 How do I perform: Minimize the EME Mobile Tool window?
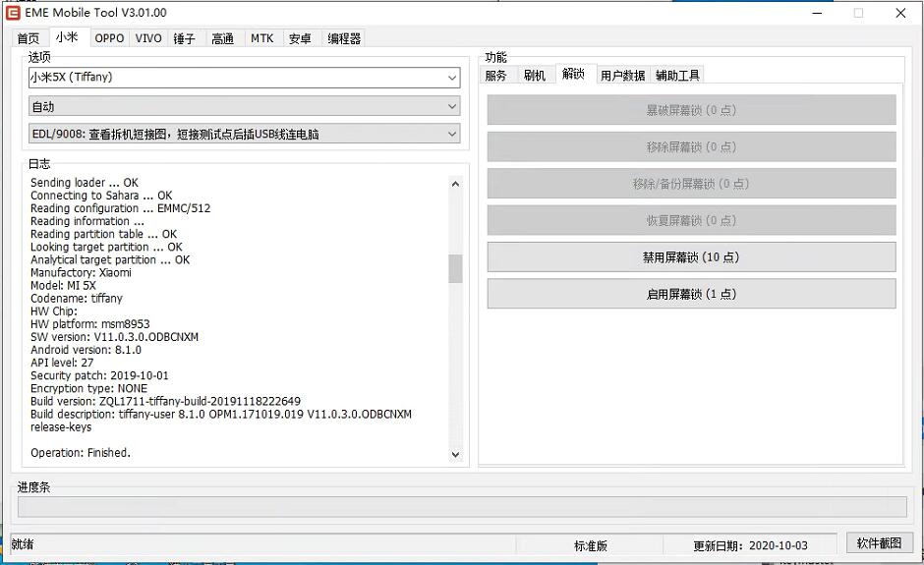(817, 13)
